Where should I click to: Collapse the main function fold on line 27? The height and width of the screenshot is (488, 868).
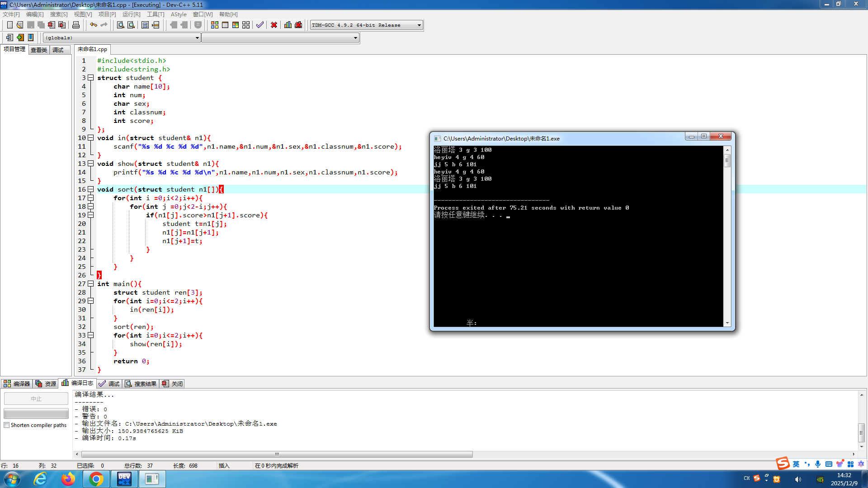(x=91, y=284)
